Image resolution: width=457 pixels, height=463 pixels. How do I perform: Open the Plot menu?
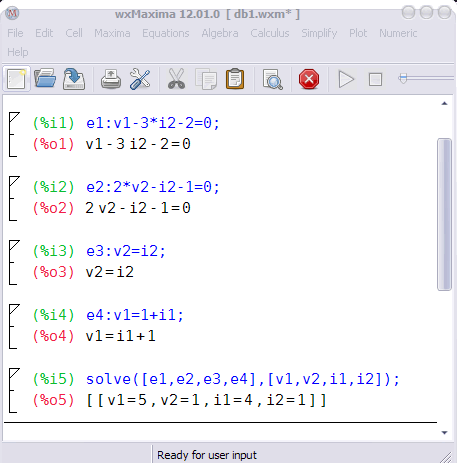(x=358, y=33)
